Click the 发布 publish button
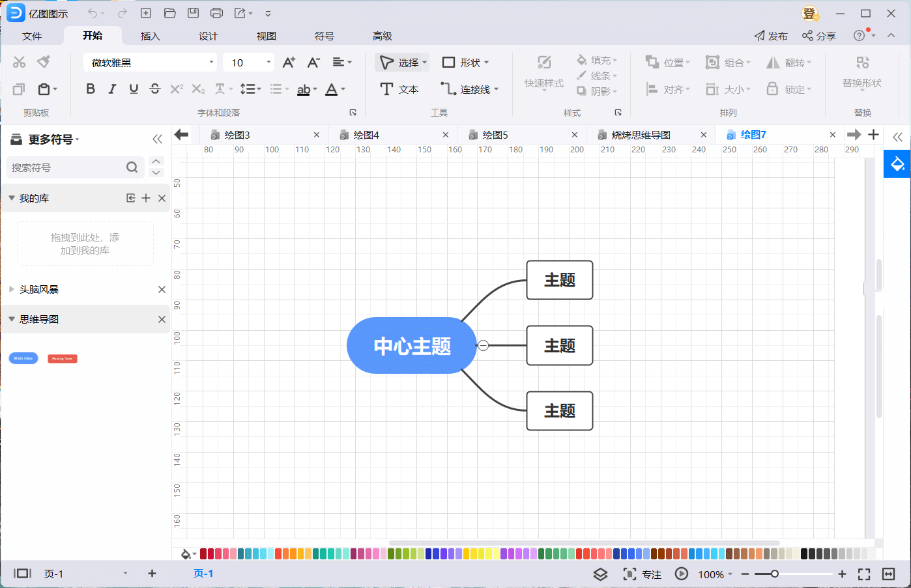Screen dimensions: 911x588 coord(771,36)
